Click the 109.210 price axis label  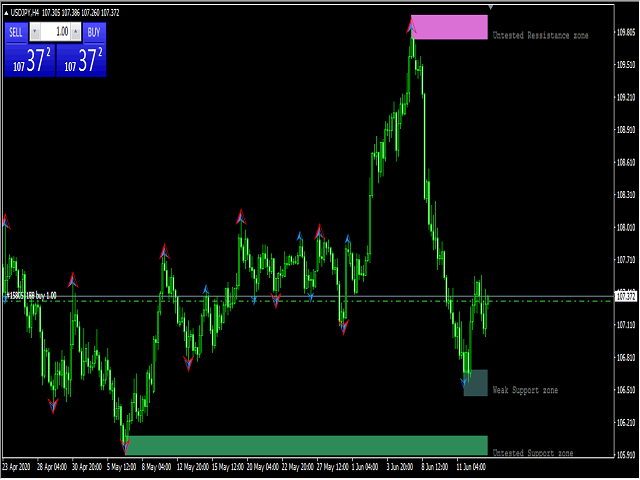tap(625, 97)
